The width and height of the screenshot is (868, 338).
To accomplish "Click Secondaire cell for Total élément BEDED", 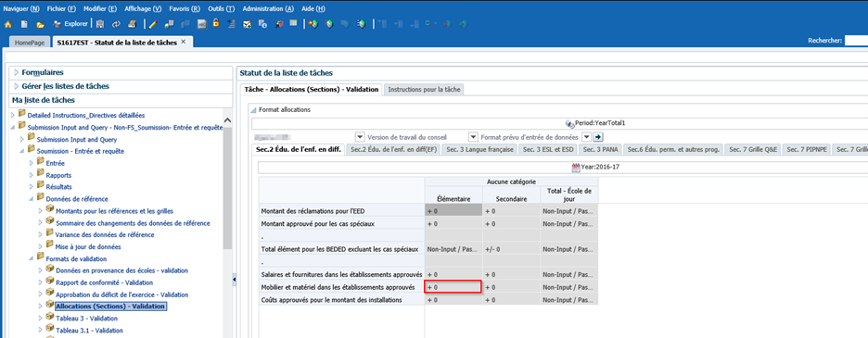I will coord(511,249).
